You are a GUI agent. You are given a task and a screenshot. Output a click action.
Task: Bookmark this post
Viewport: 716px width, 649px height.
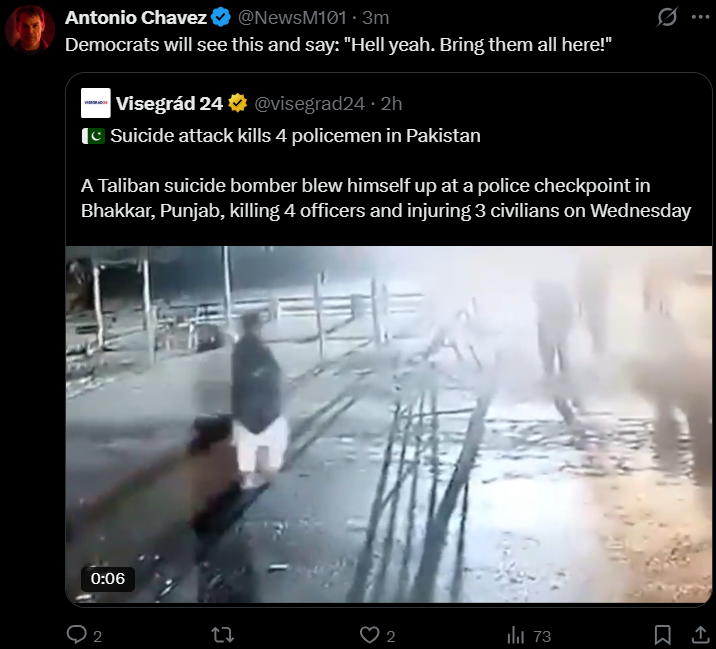pos(663,635)
